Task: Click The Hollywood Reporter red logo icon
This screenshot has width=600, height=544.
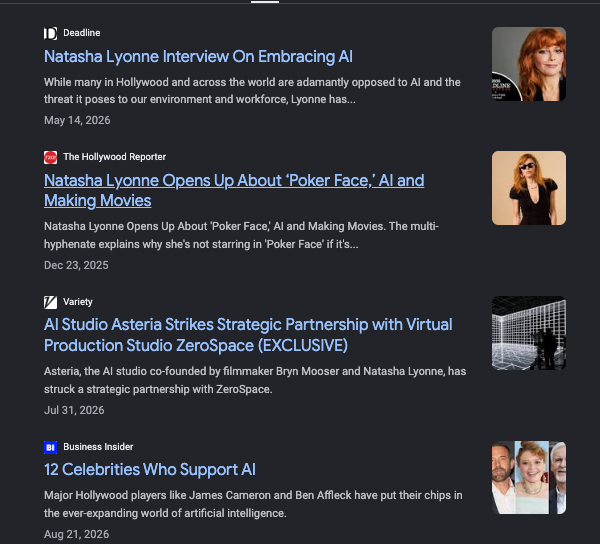Action: pyautogui.click(x=51, y=157)
